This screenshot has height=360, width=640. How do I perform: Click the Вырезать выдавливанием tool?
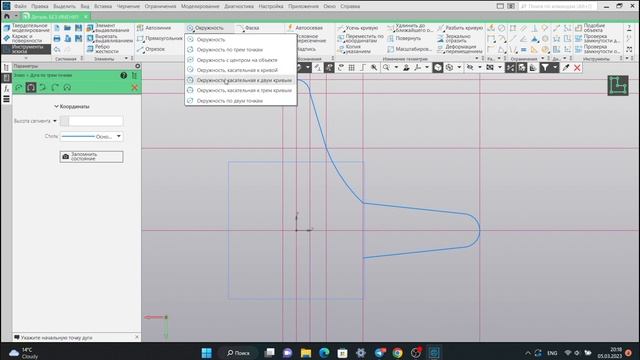[109, 38]
